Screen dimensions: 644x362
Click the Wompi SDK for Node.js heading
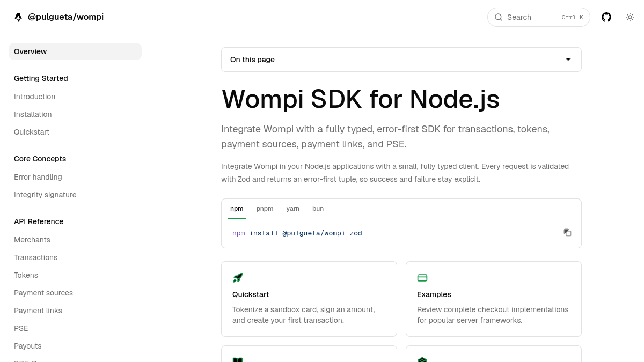[x=361, y=99]
